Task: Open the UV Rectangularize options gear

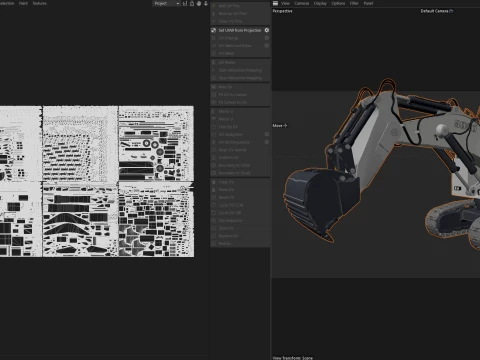Action: (x=267, y=142)
